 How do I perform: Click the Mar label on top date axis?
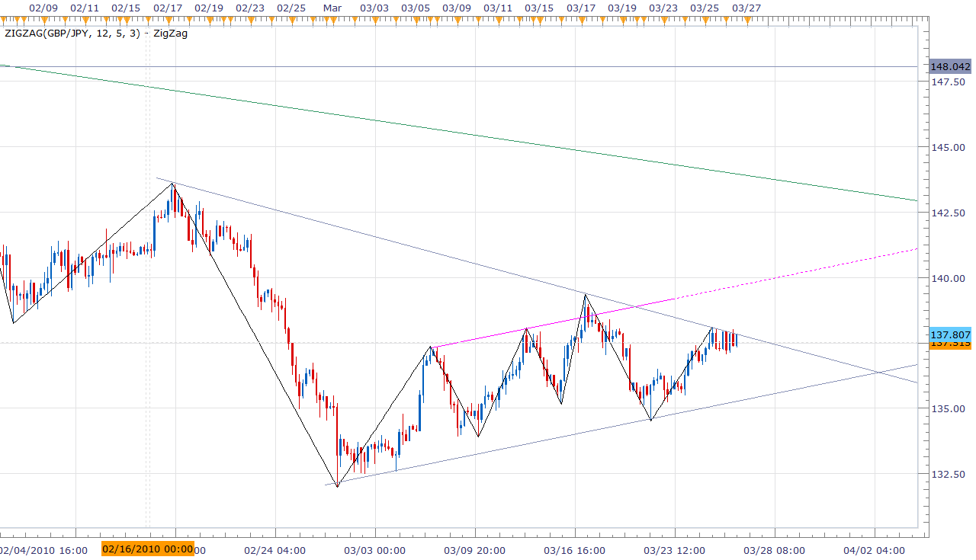(332, 8)
